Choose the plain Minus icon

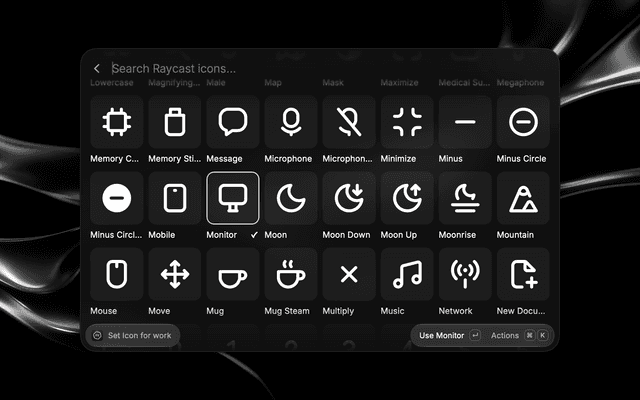click(465, 122)
